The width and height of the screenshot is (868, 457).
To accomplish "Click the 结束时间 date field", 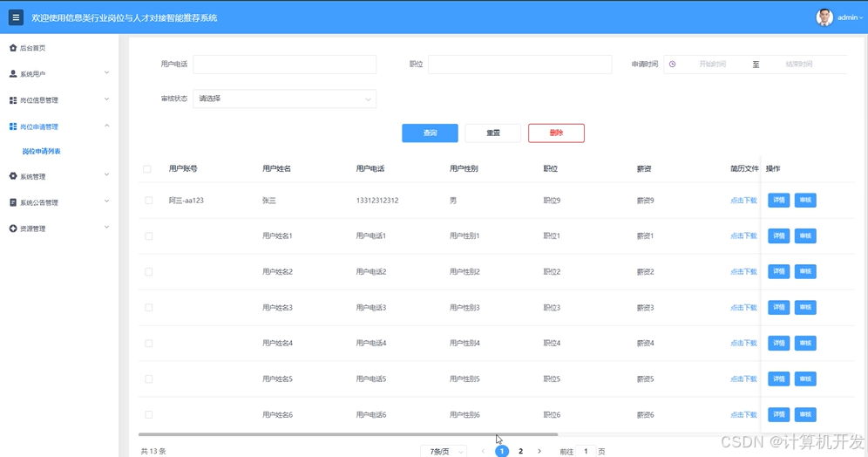I will point(799,65).
